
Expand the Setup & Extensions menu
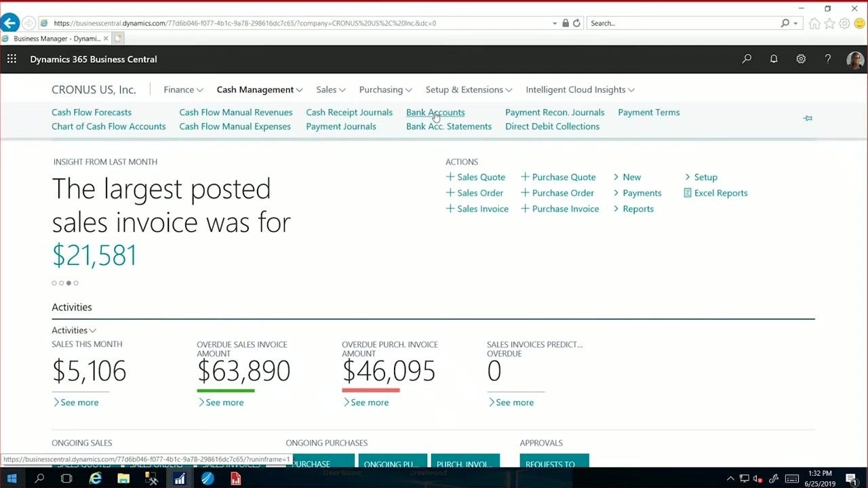point(469,89)
